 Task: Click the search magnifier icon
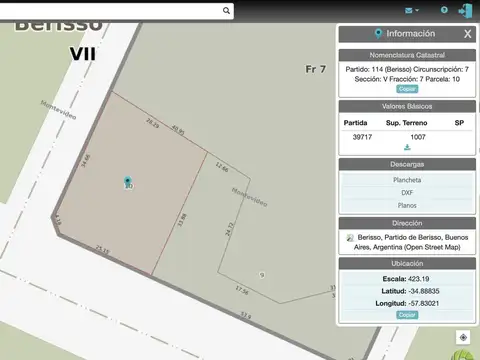click(x=226, y=10)
